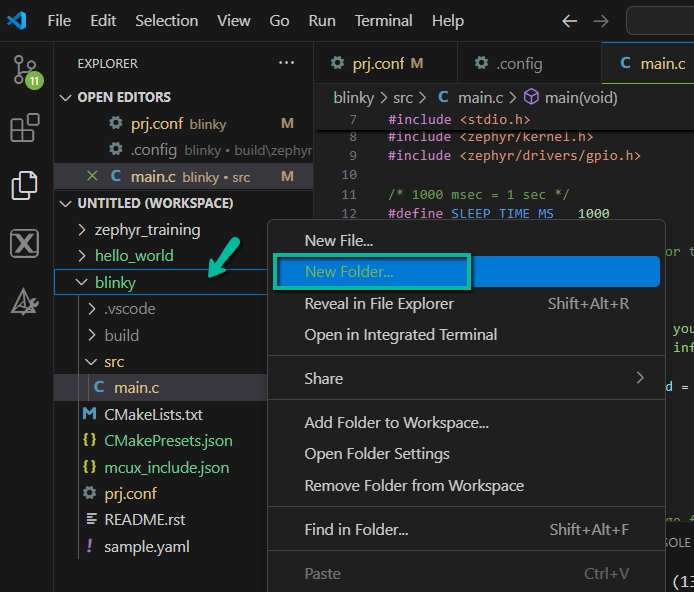Open the Share submenu

point(323,378)
